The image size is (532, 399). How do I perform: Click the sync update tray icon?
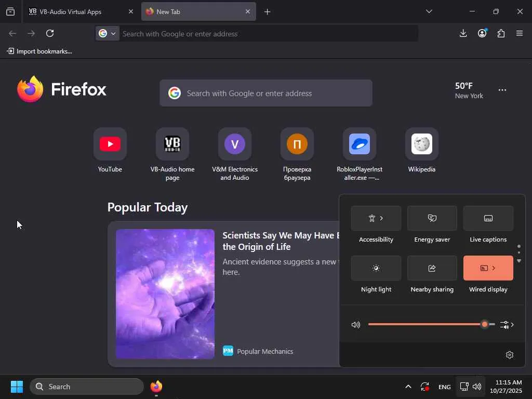pyautogui.click(x=425, y=387)
